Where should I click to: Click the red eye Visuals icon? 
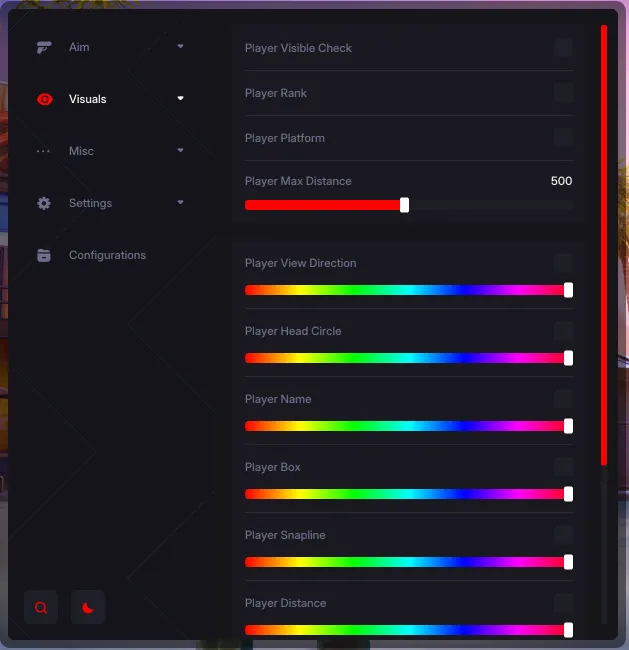44,99
